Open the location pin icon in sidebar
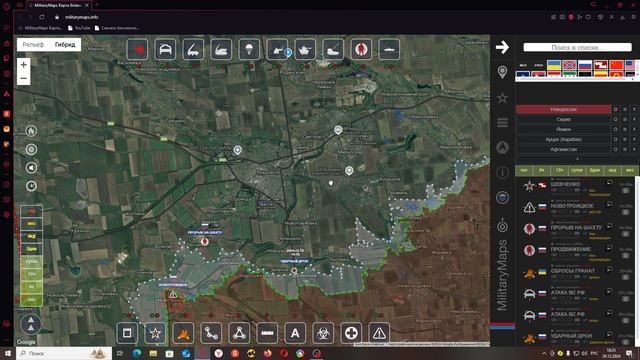 [x=502, y=72]
